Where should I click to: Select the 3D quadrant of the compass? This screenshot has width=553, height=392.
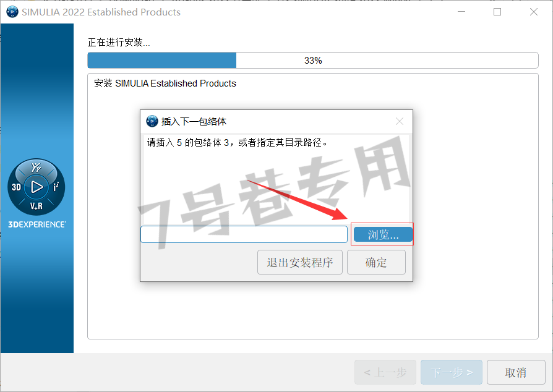[x=16, y=187]
